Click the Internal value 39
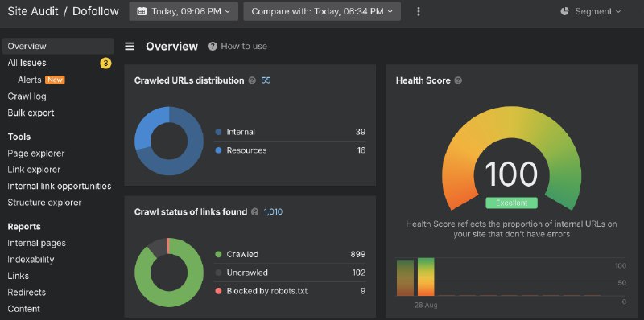The image size is (644, 320). coord(361,132)
